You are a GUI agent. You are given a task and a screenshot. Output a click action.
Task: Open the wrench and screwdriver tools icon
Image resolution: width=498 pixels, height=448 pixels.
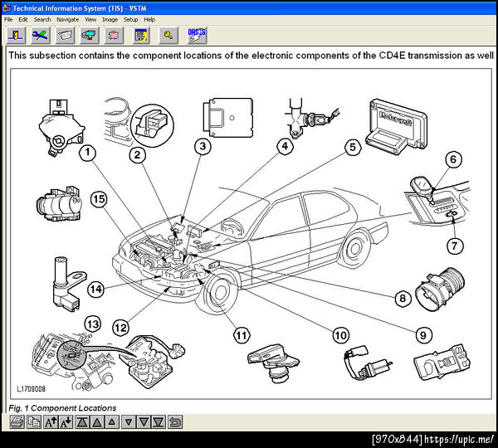(41, 35)
